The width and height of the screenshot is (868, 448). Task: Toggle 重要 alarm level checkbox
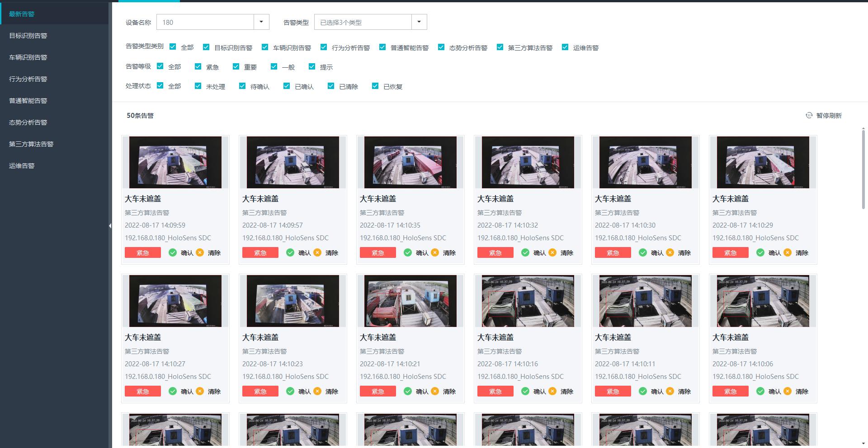pos(236,66)
